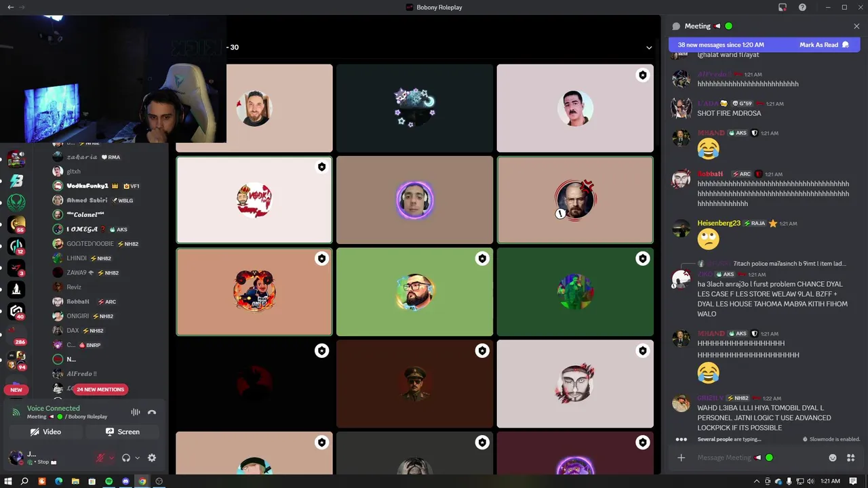Select the moon and stars avatar tile
This screenshot has height=488, width=868.
(414, 108)
